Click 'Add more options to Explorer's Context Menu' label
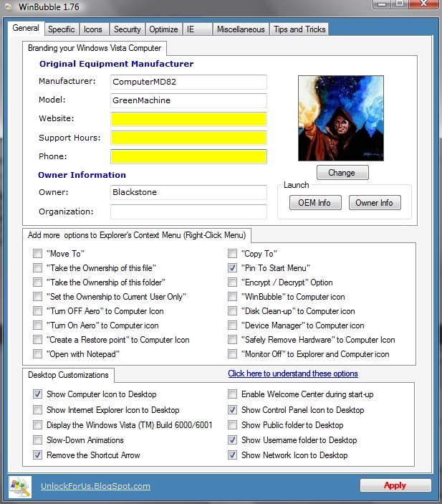The image size is (442, 504). (x=137, y=235)
